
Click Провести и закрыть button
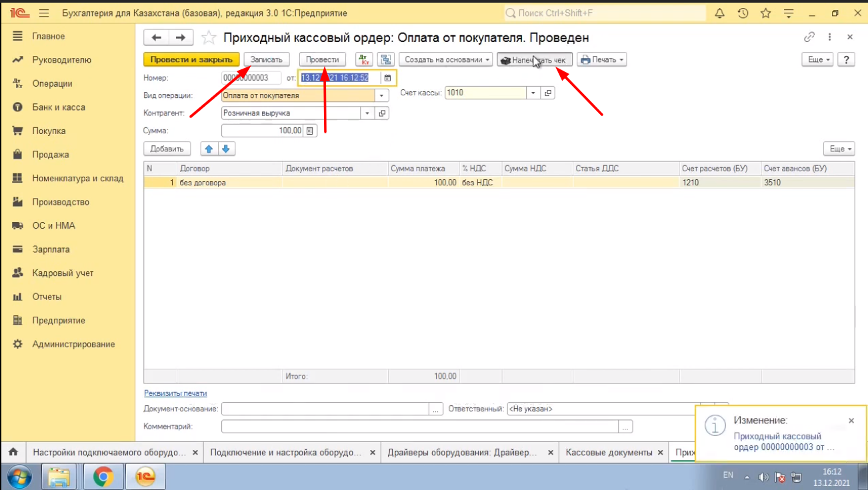[191, 59]
